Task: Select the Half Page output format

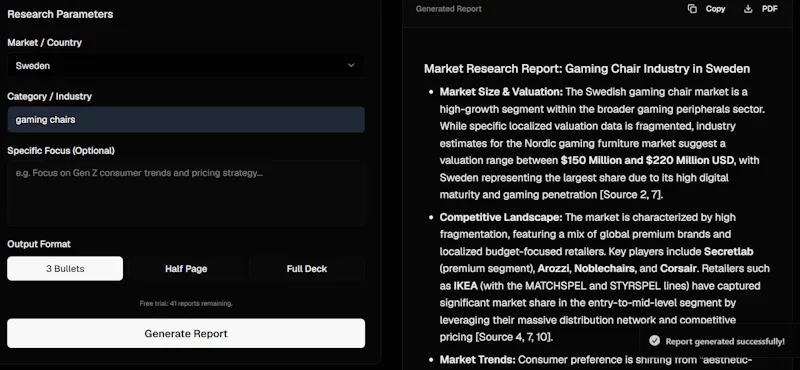Action: pyautogui.click(x=186, y=268)
